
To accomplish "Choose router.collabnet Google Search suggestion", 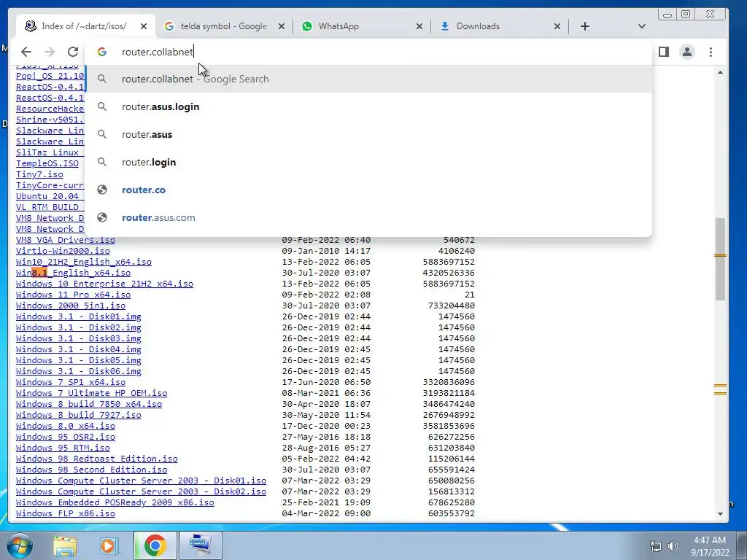I will (368, 79).
